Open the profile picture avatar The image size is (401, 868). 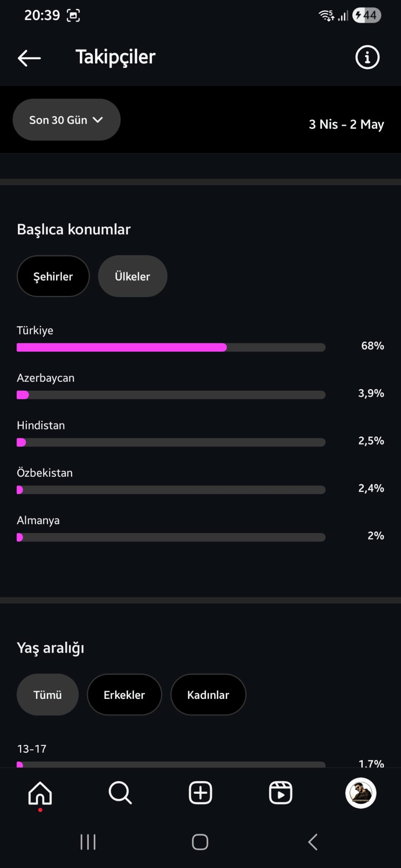(x=361, y=793)
